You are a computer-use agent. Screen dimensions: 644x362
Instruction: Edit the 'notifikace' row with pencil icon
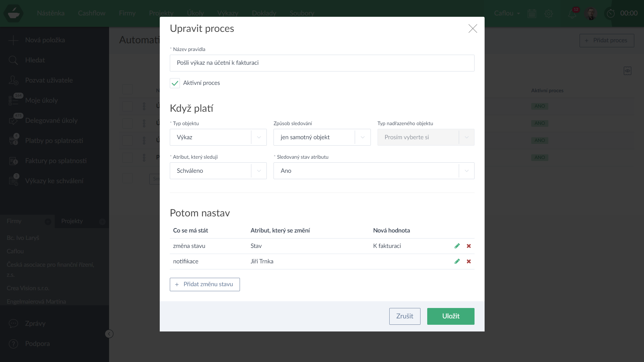click(x=457, y=261)
